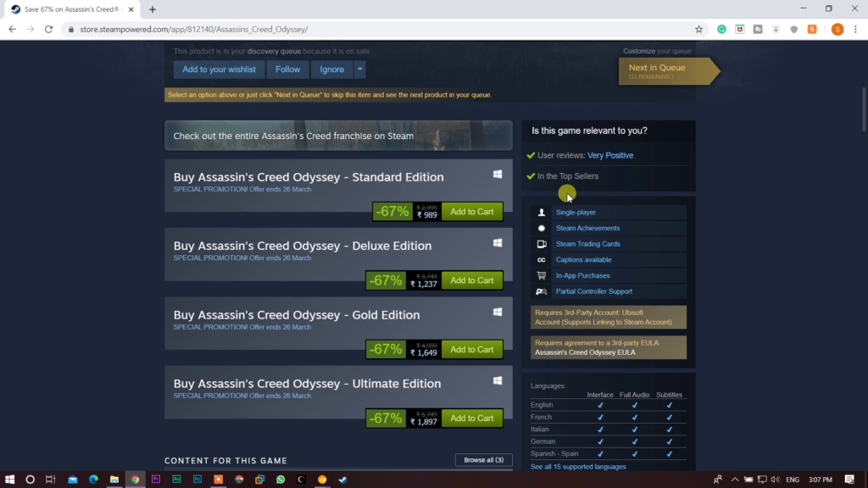Click the In-App Purchases cart icon
The image size is (868, 488).
click(x=542, y=275)
